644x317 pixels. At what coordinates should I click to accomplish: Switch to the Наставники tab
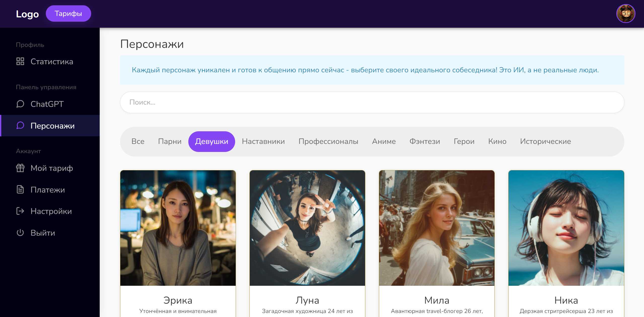click(x=263, y=141)
